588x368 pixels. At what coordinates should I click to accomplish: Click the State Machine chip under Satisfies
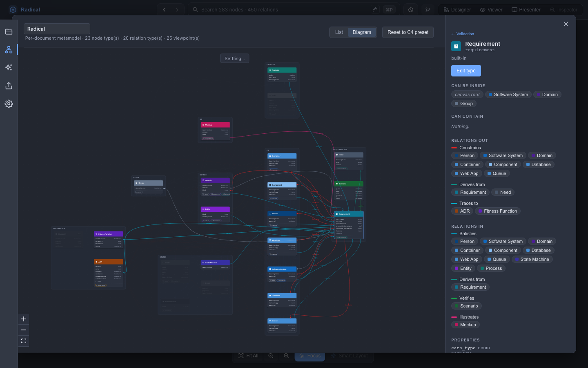[532, 259]
